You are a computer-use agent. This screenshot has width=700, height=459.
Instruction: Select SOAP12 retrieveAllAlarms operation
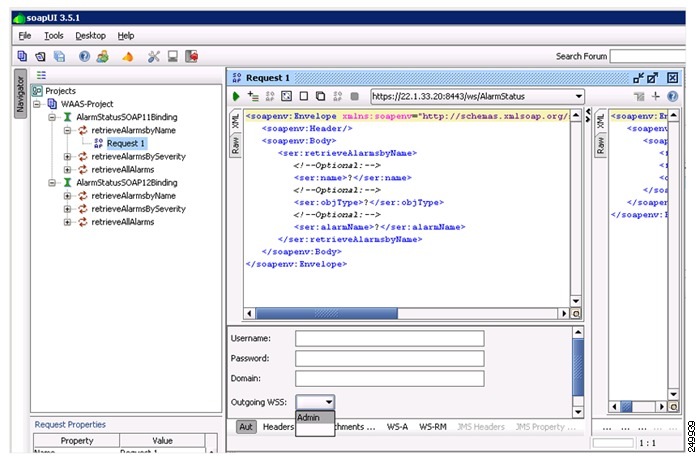click(x=122, y=222)
